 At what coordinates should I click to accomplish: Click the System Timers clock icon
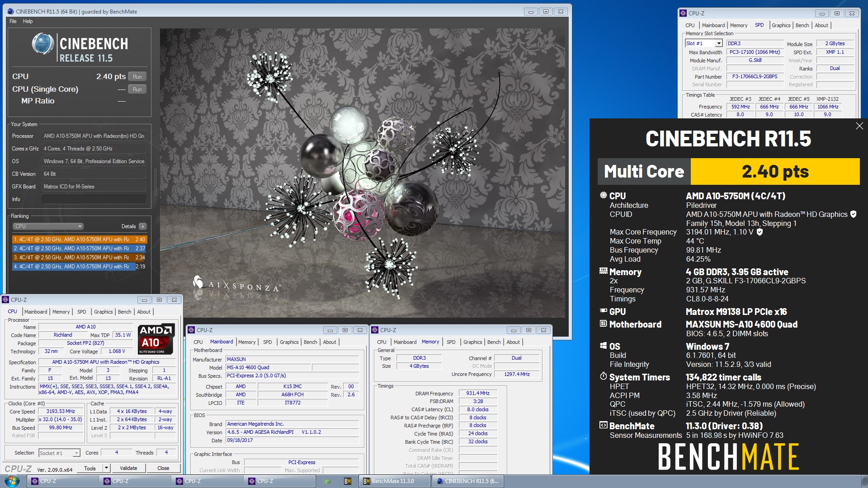[603, 376]
